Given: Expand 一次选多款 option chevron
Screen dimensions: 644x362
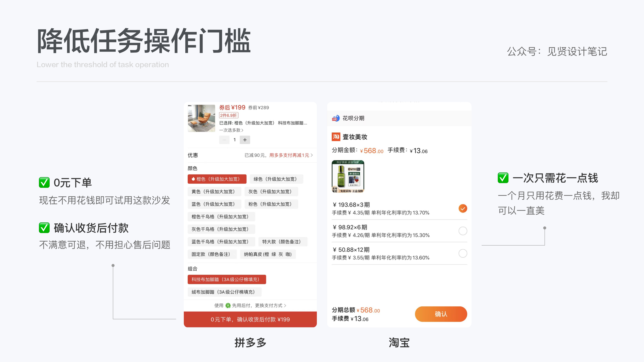Looking at the screenshot, I should pyautogui.click(x=242, y=130).
